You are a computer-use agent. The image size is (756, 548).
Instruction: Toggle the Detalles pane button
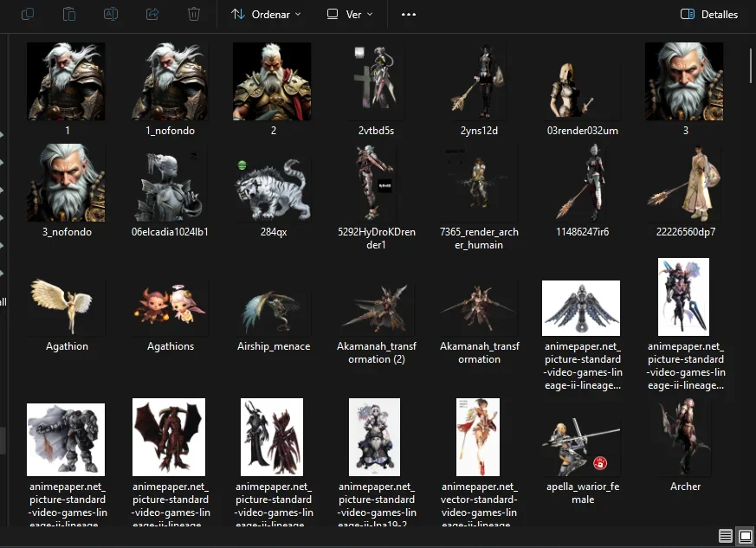[708, 15]
